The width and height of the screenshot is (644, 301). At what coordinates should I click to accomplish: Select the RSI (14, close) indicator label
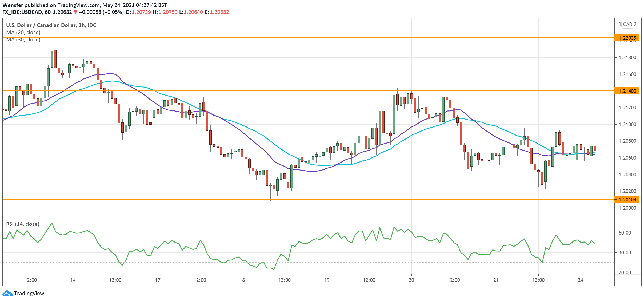[23, 224]
